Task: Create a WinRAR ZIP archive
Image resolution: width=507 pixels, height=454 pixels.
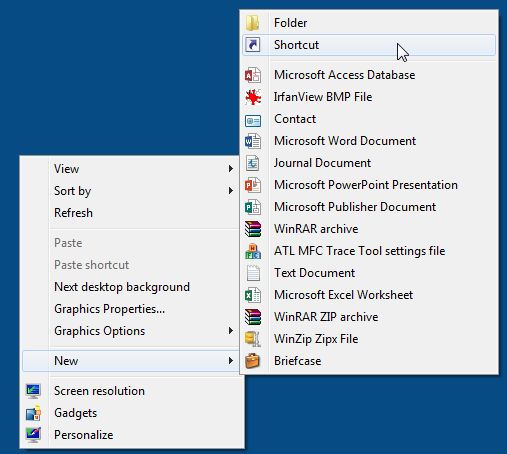Action: [x=369, y=317]
